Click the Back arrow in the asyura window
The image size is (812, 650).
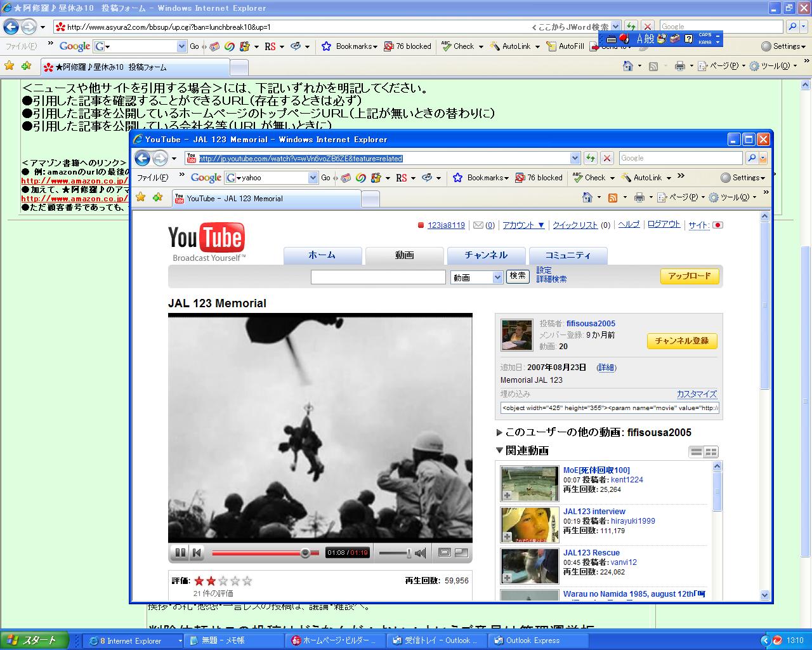11,27
